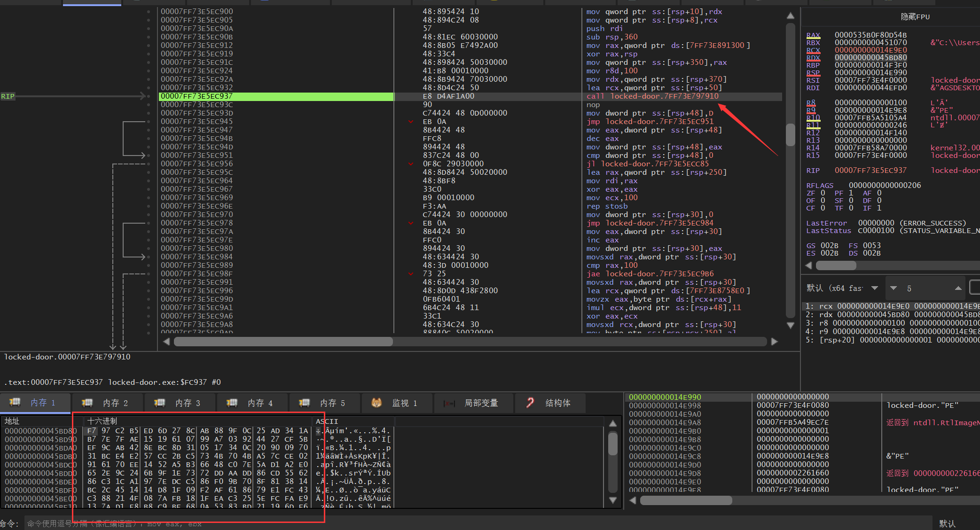Open the 内存 1 tab icon

point(15,403)
